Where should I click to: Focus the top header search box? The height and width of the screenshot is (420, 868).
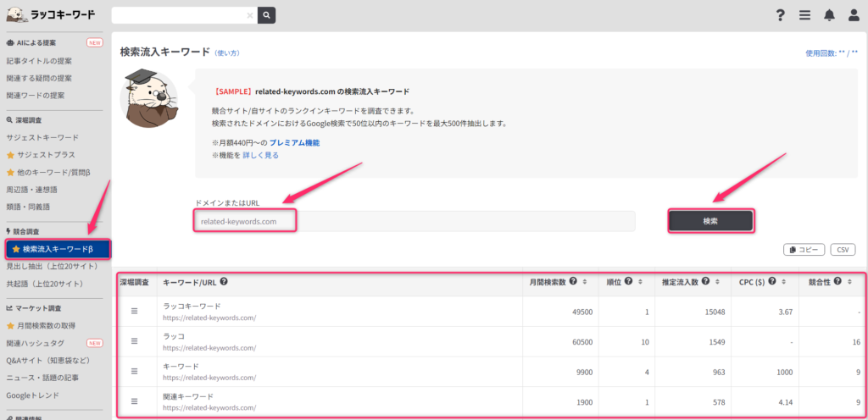tap(184, 15)
